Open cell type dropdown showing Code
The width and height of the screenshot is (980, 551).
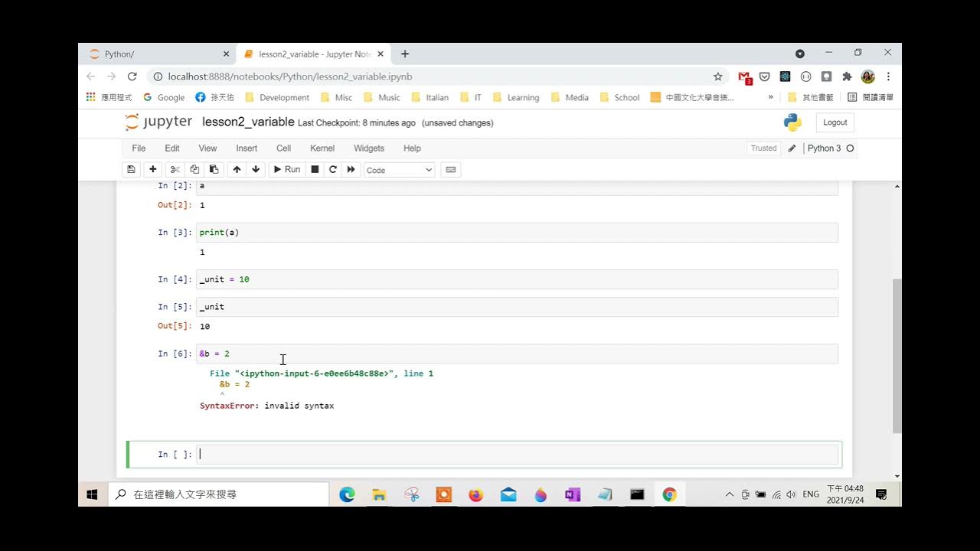400,170
